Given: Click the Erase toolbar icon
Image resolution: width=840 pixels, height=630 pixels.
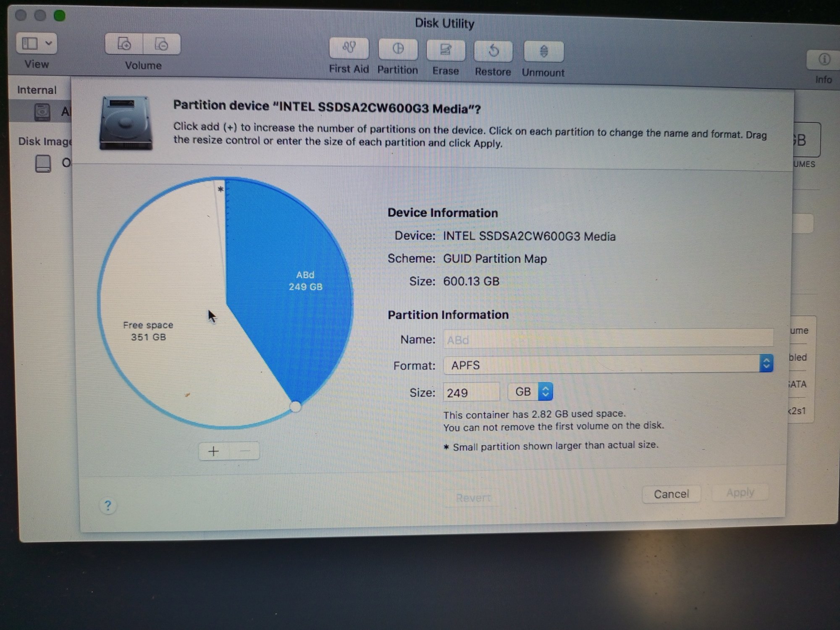Looking at the screenshot, I should coord(445,51).
